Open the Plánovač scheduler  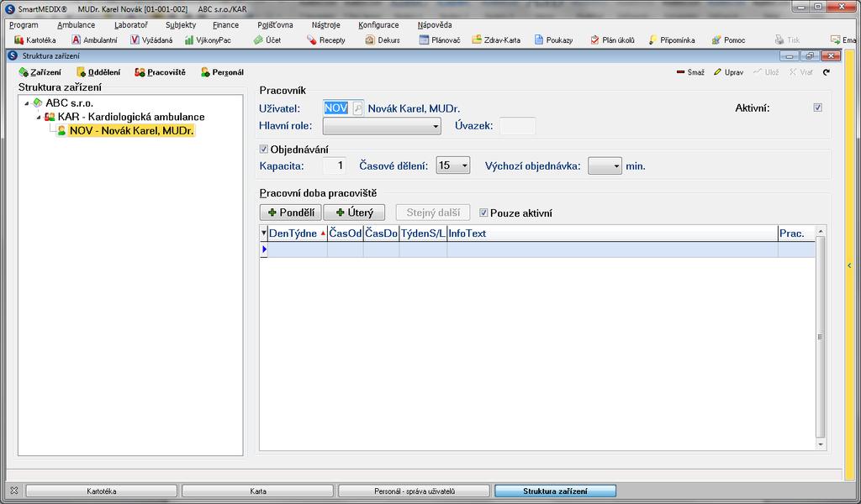click(x=439, y=40)
